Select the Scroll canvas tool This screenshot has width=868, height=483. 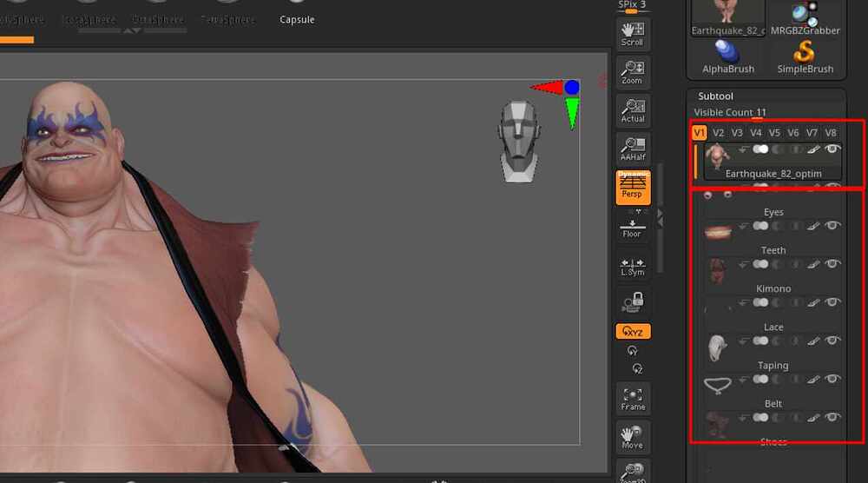[633, 35]
